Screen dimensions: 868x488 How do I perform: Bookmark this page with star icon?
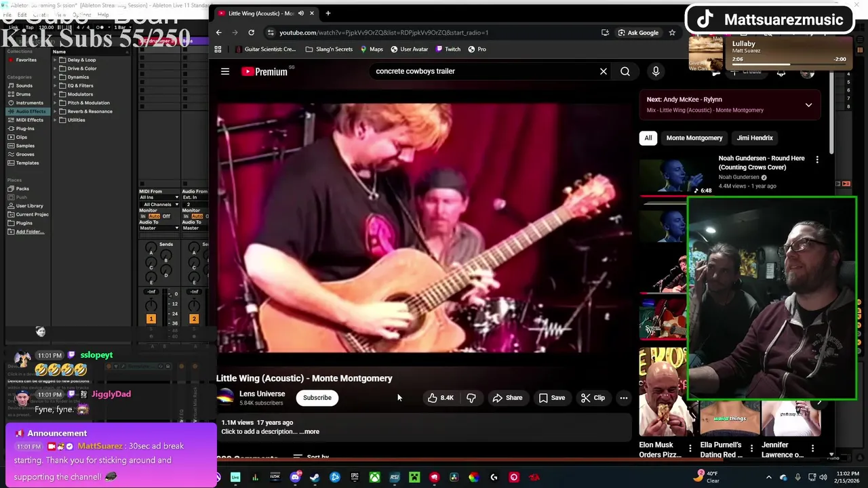click(672, 33)
